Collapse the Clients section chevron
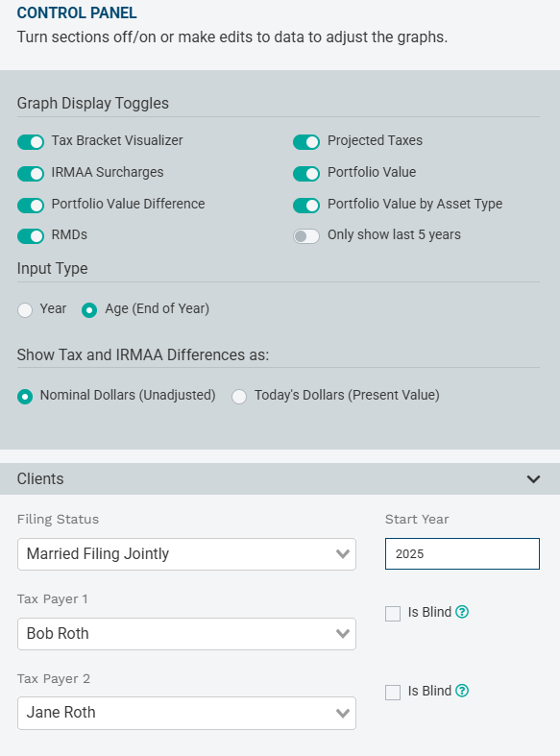560x756 pixels. 533,478
